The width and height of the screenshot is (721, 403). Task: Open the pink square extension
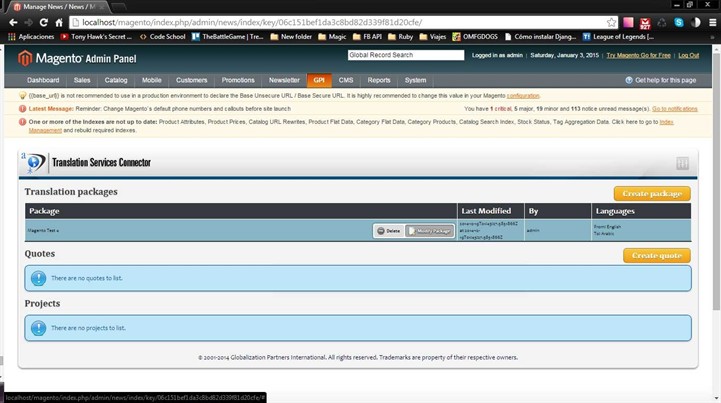point(628,22)
